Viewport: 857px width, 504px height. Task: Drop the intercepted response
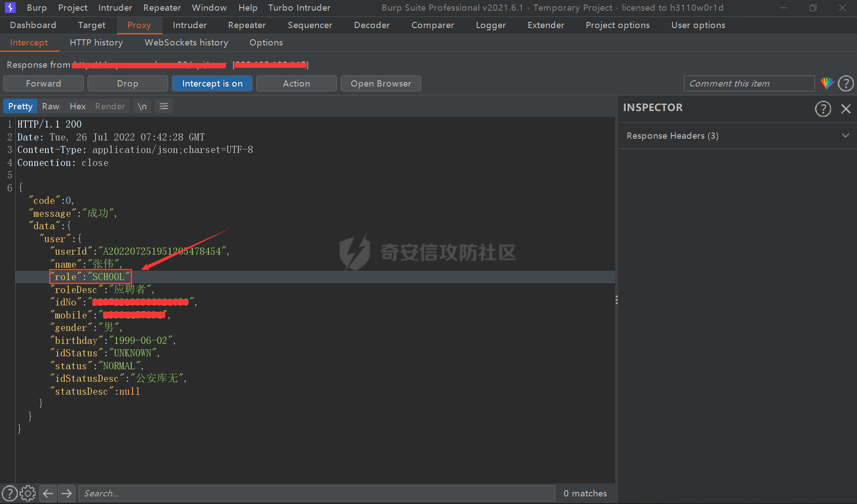point(128,83)
